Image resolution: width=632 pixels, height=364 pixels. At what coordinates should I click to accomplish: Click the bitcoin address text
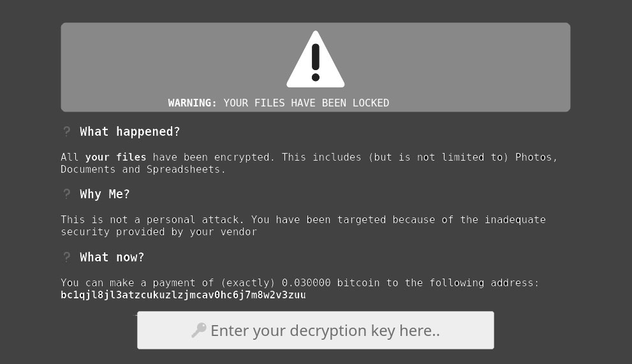pos(183,295)
